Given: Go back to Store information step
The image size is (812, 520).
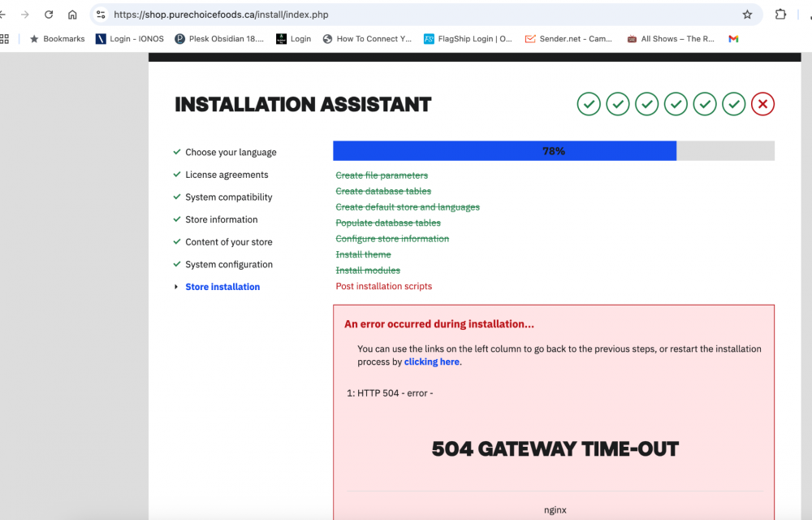Looking at the screenshot, I should 221,219.
